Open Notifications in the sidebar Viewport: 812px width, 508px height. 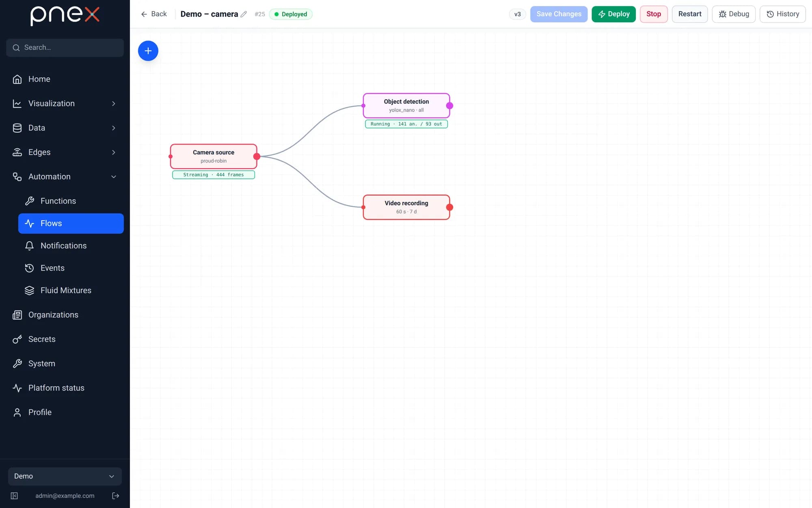[71, 246]
